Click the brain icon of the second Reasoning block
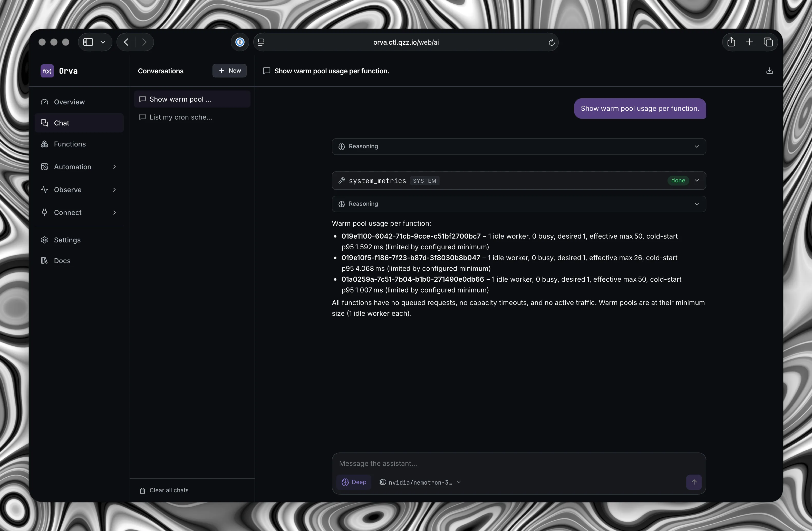Viewport: 812px width, 531px height. click(x=342, y=204)
